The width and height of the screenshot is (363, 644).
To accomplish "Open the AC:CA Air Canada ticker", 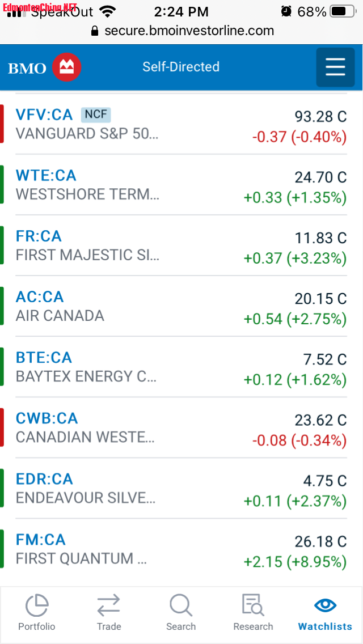I will pyautogui.click(x=40, y=297).
